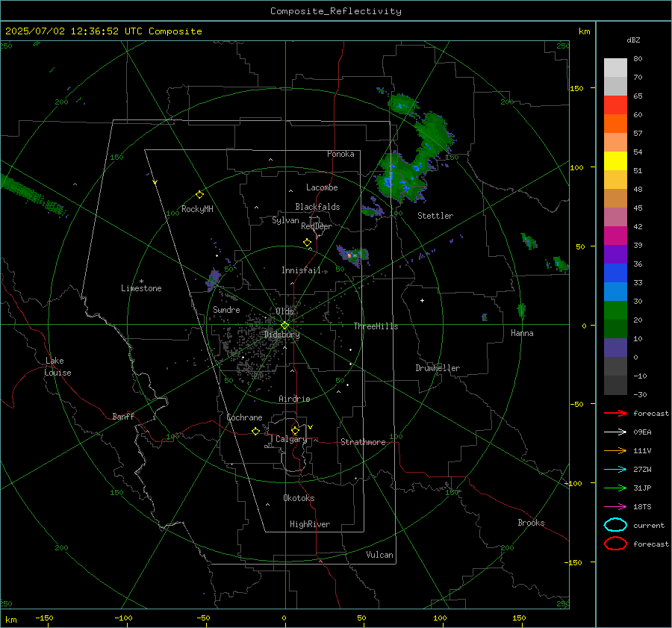Click the dBZ legend heading

point(633,40)
